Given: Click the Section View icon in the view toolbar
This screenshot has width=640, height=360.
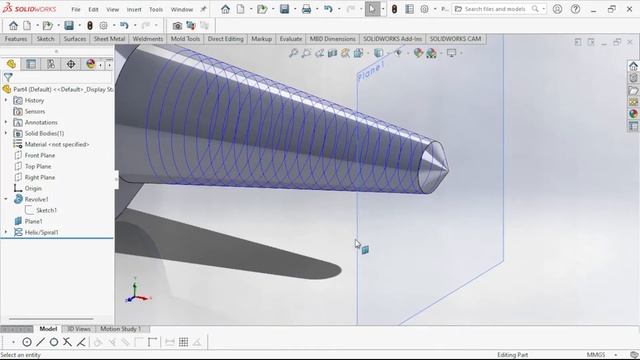Looking at the screenshot, I should [332, 53].
